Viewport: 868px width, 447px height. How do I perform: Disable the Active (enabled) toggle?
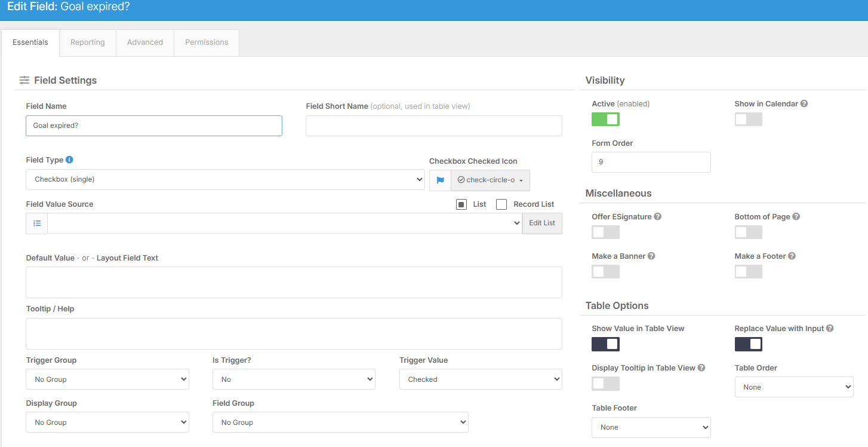(605, 119)
